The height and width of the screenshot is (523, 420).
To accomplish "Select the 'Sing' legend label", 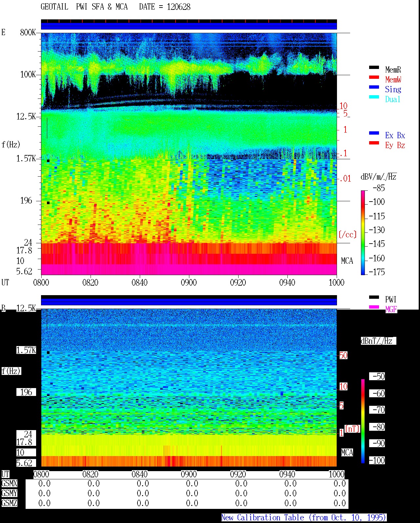I will coord(393,89).
